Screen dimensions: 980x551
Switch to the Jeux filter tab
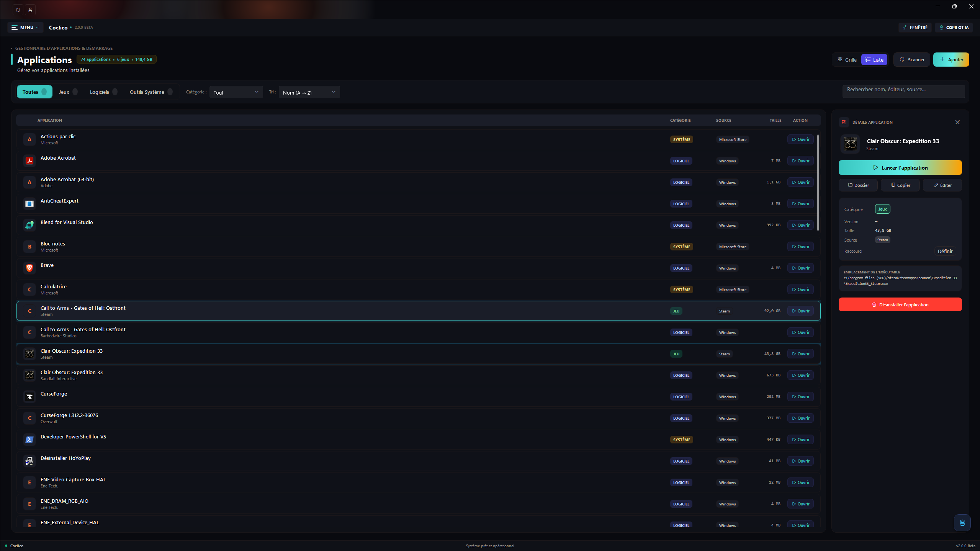pyautogui.click(x=68, y=92)
